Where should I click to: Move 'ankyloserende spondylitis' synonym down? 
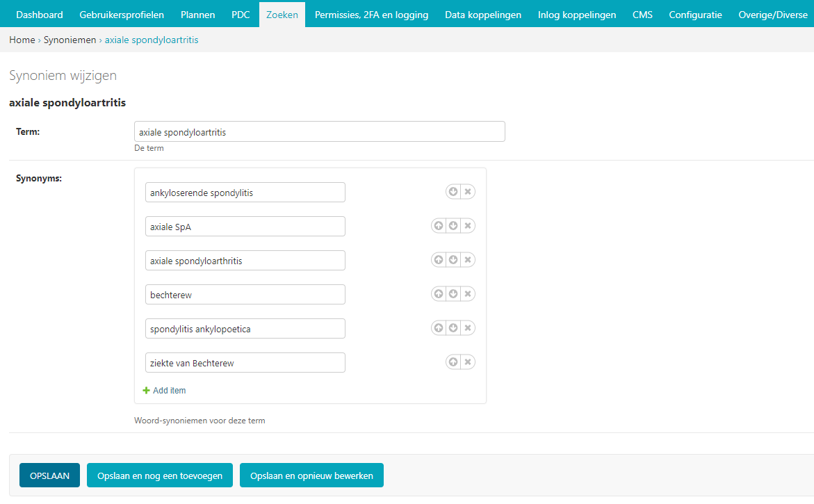pyautogui.click(x=453, y=192)
